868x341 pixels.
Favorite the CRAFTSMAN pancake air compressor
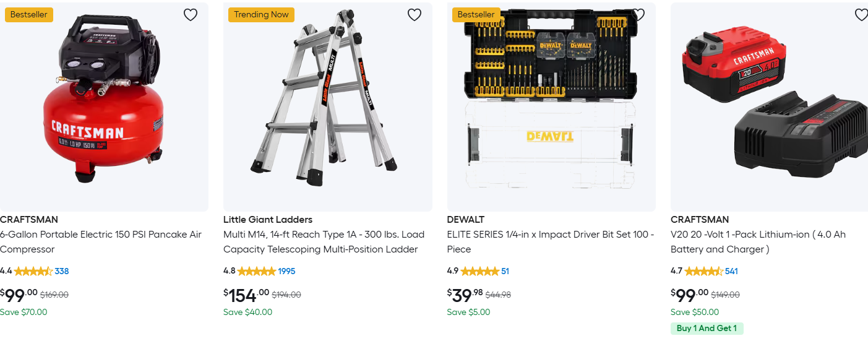(x=191, y=15)
